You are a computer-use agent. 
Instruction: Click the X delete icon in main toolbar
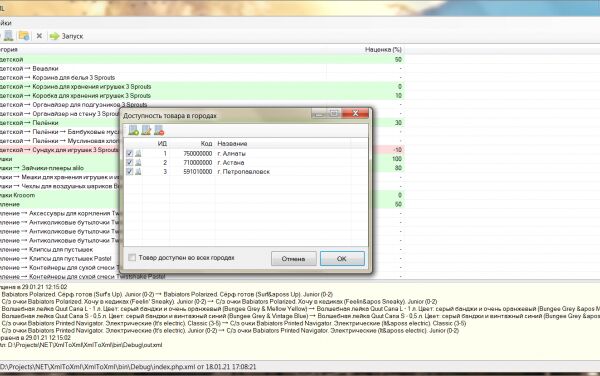[39, 36]
